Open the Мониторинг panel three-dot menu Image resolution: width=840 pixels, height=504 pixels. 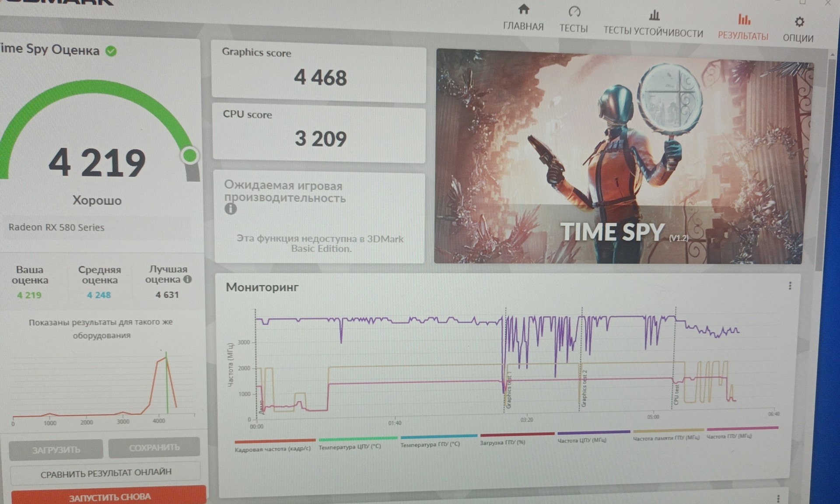tap(790, 286)
